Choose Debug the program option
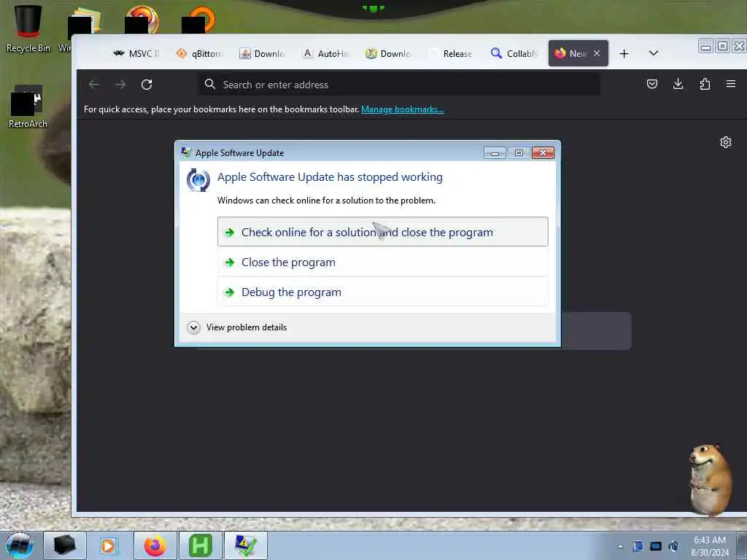 [x=382, y=292]
